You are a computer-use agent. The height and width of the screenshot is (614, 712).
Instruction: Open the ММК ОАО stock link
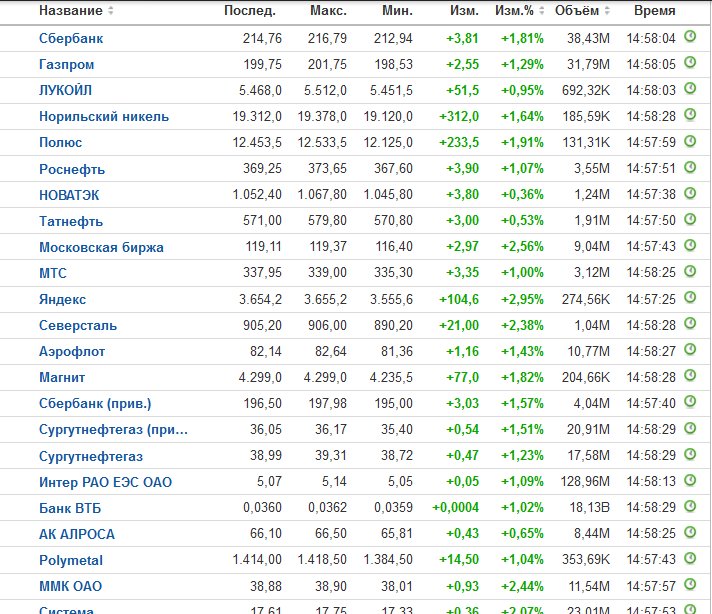click(x=70, y=586)
